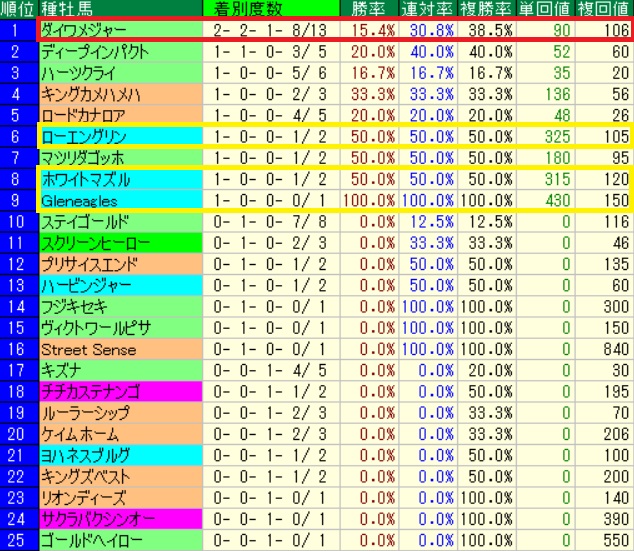Click ステイゴールド record 0- 1- 0- 7/ 8
This screenshot has height=551, width=634.
270,222
